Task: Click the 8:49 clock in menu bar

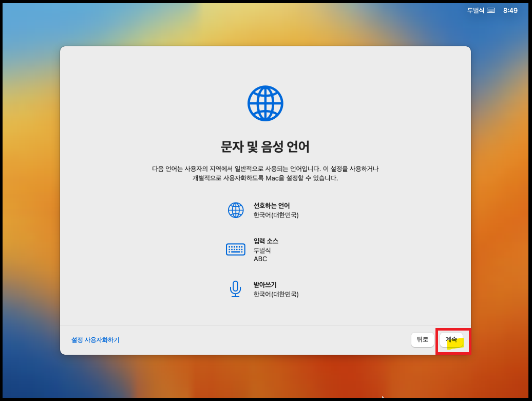Action: [x=510, y=10]
